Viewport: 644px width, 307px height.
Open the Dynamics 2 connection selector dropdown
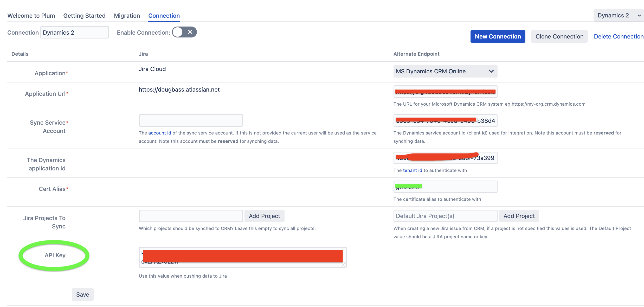(x=619, y=15)
